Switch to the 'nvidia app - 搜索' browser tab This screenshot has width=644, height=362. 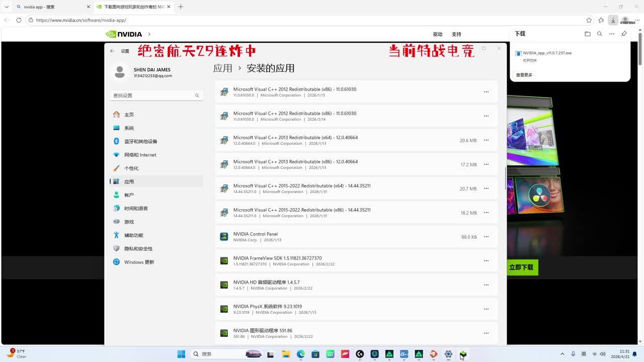53,7
